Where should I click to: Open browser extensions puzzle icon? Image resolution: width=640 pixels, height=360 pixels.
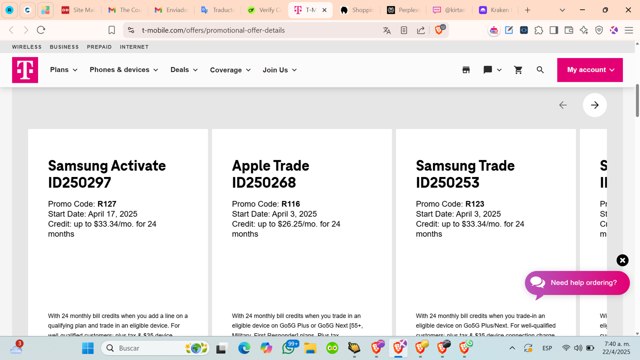click(539, 30)
